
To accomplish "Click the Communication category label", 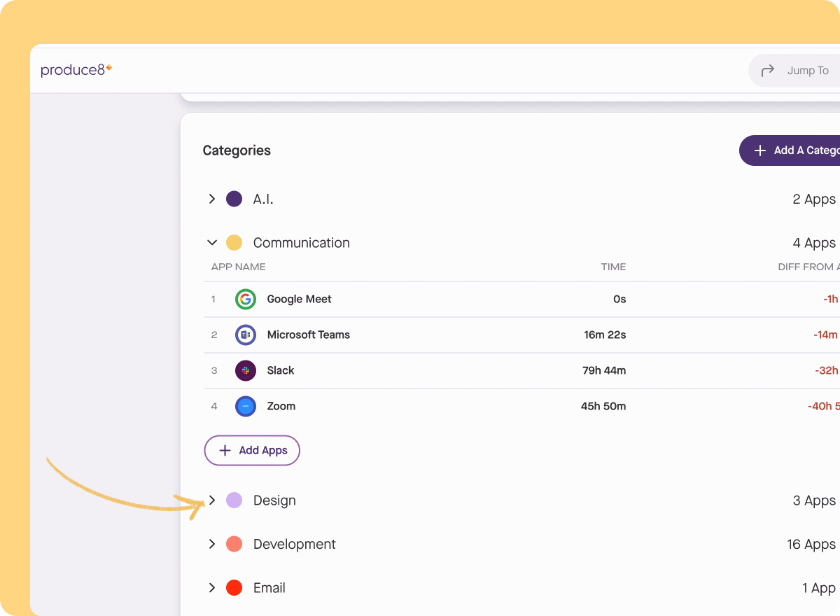I will [302, 243].
